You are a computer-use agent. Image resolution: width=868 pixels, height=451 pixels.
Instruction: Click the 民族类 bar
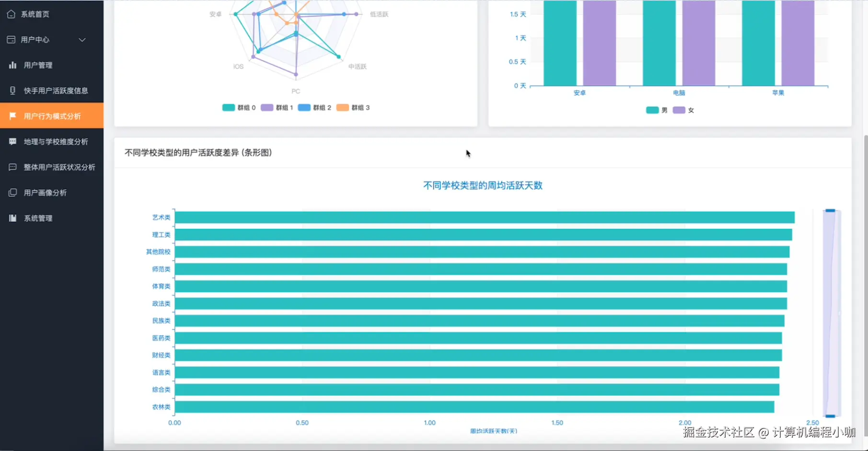coord(480,321)
